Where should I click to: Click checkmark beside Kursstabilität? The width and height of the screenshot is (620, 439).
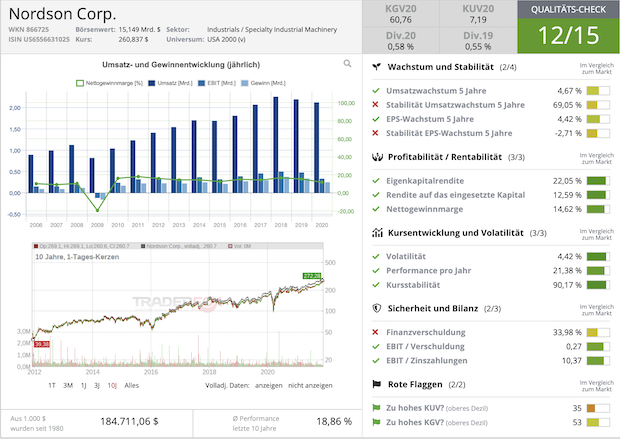tap(376, 285)
